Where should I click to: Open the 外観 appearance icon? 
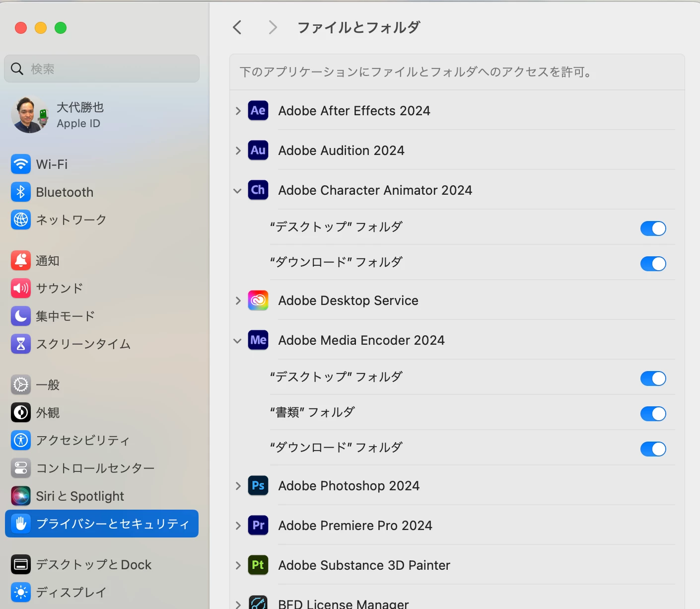pyautogui.click(x=21, y=412)
